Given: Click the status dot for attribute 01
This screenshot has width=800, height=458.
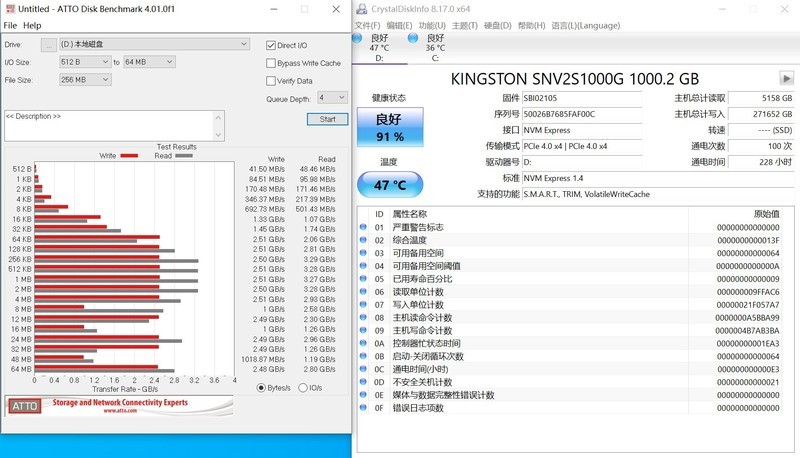Looking at the screenshot, I should [x=363, y=227].
